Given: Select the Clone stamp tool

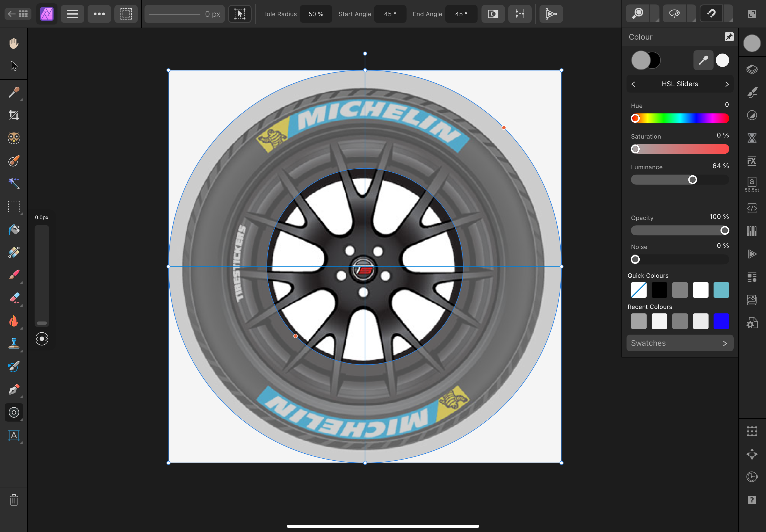Looking at the screenshot, I should pyautogui.click(x=14, y=344).
